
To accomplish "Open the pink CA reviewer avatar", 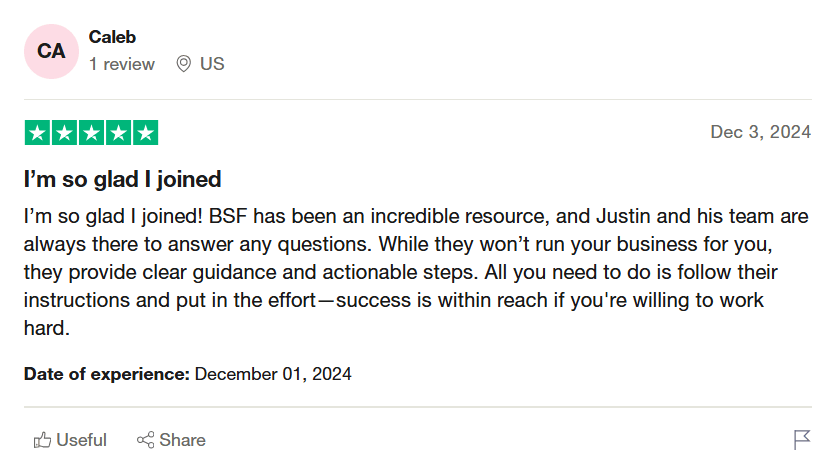I will (52, 51).
